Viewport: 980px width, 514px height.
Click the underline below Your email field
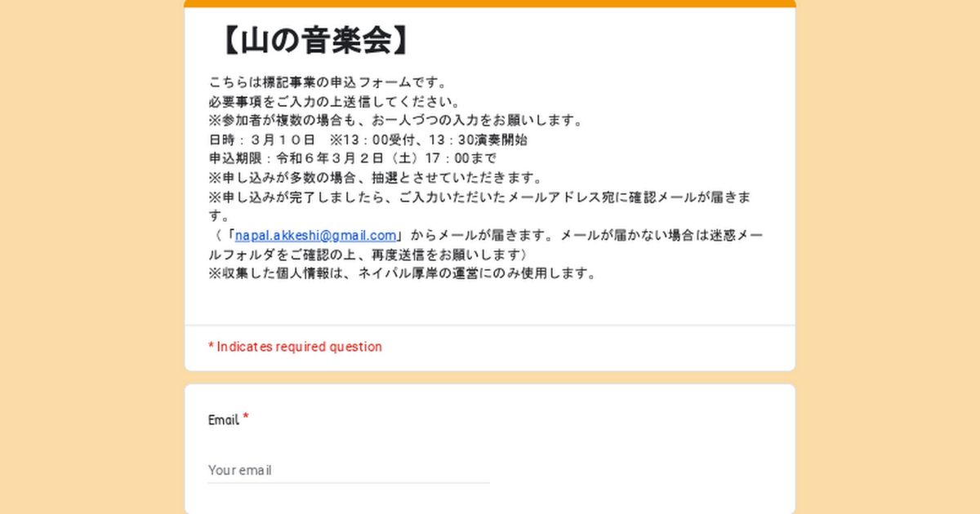point(349,483)
